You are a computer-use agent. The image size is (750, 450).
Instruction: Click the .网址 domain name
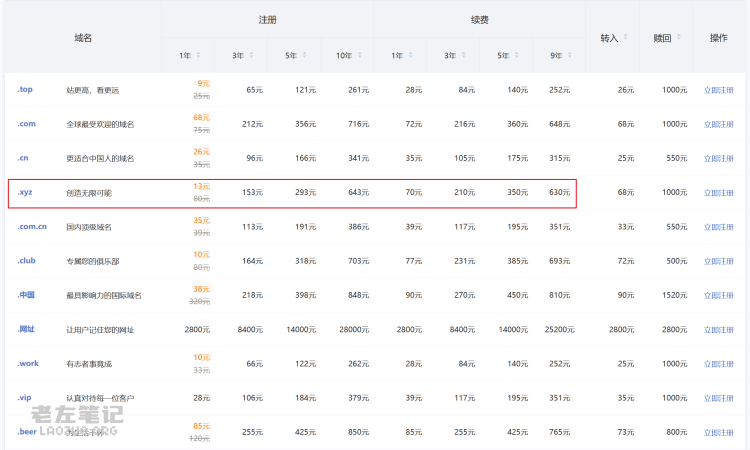(x=27, y=329)
